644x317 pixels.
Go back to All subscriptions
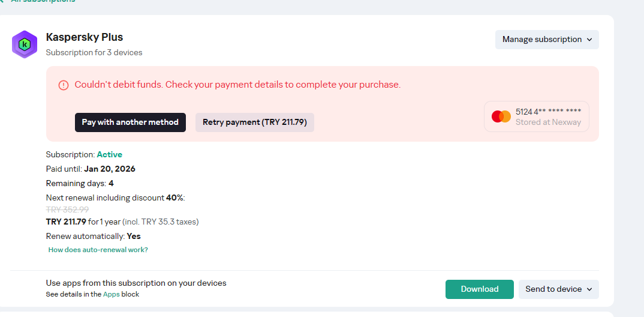click(42, 1)
